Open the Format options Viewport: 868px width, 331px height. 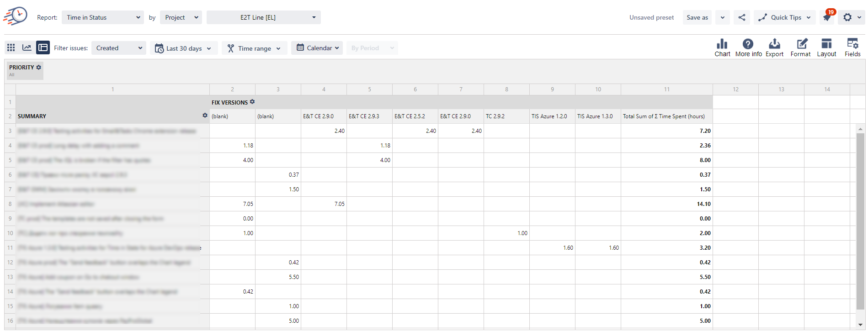tap(800, 47)
